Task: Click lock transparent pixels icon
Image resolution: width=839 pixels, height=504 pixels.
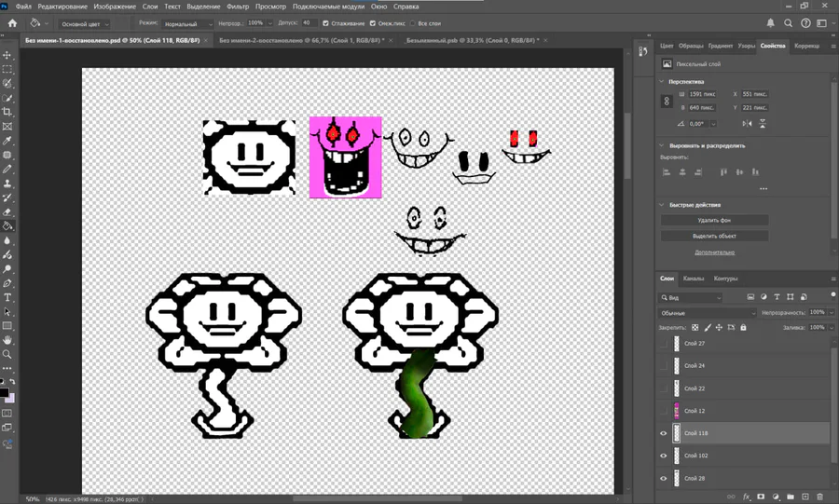Action: pos(695,328)
